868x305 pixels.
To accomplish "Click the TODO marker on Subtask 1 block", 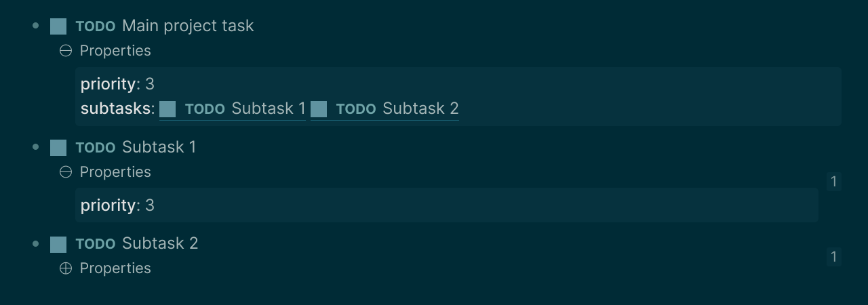I will click(x=96, y=148).
